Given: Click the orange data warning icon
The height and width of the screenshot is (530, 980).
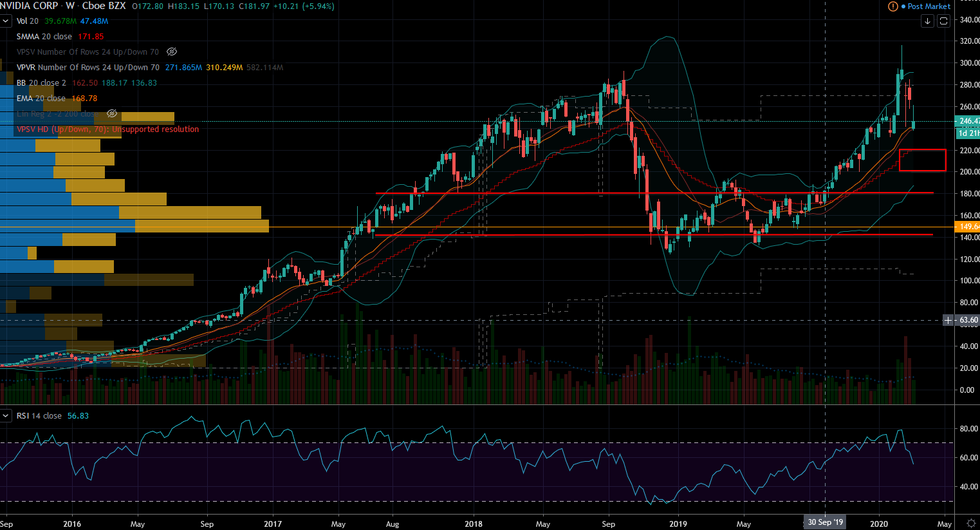Looking at the screenshot, I should (892, 6).
